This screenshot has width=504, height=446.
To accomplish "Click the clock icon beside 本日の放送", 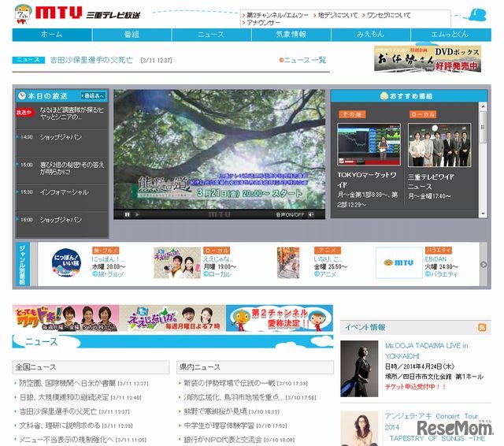I will (22, 96).
